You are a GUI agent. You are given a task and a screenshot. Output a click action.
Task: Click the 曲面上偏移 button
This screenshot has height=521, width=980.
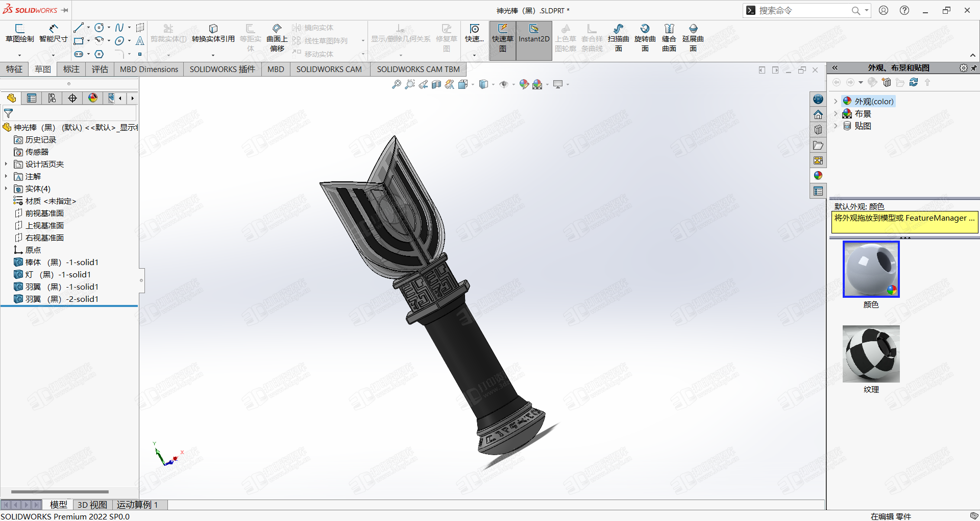(x=277, y=38)
